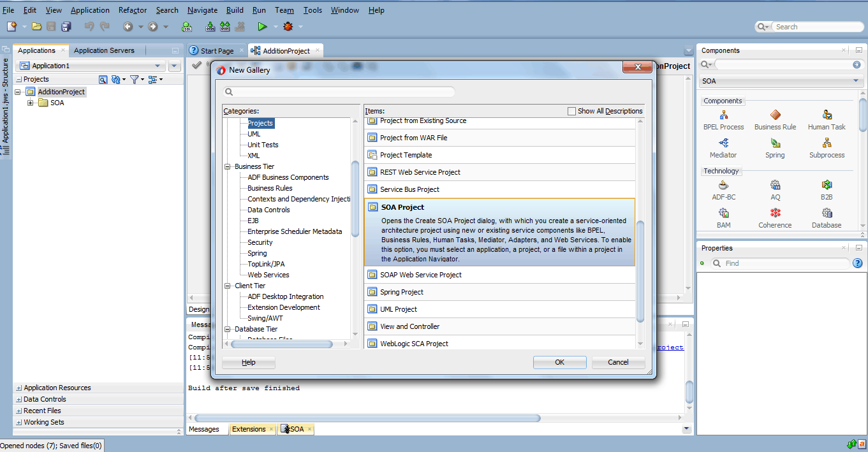The width and height of the screenshot is (868, 452).
Task: Click the Undo arrow in the toolbar
Action: [x=89, y=27]
